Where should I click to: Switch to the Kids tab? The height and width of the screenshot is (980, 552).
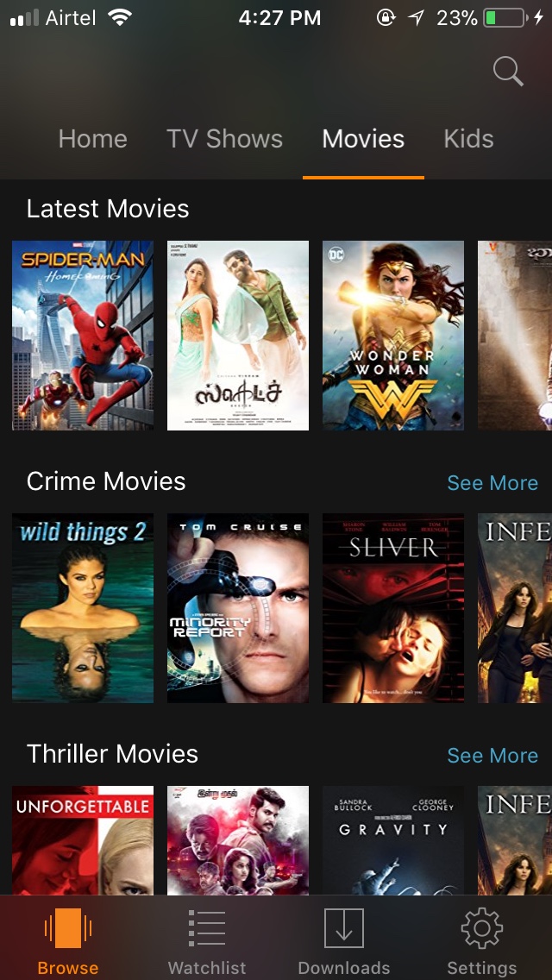click(469, 139)
